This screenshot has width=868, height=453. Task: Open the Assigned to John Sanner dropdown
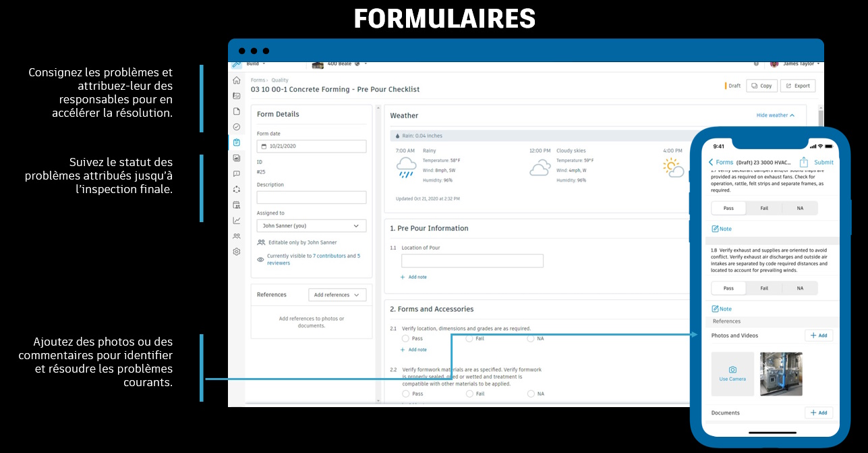(312, 226)
